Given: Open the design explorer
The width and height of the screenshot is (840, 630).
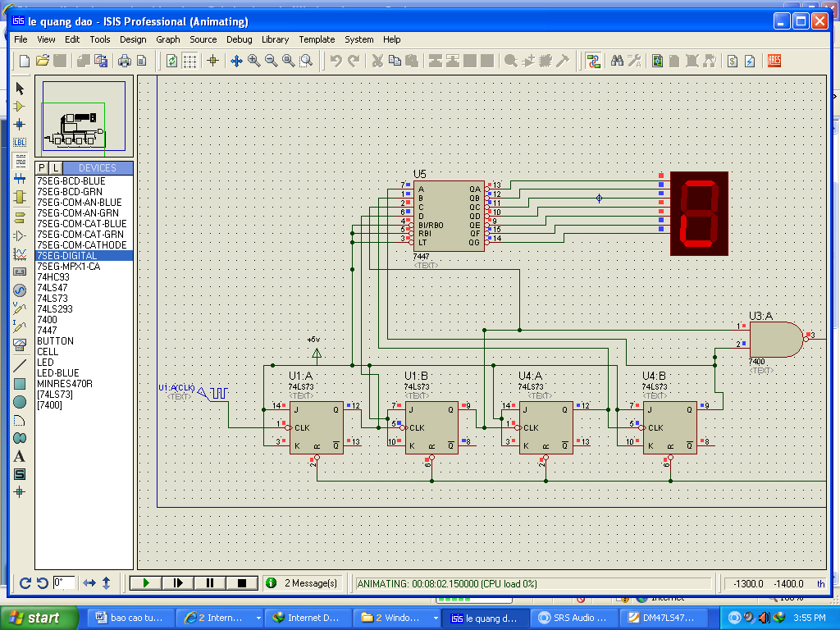Looking at the screenshot, I should click(x=657, y=61).
